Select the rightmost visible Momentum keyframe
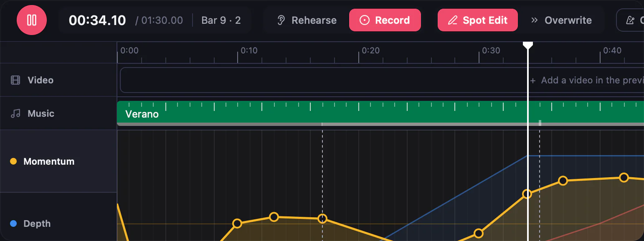The image size is (644, 241). click(x=624, y=178)
